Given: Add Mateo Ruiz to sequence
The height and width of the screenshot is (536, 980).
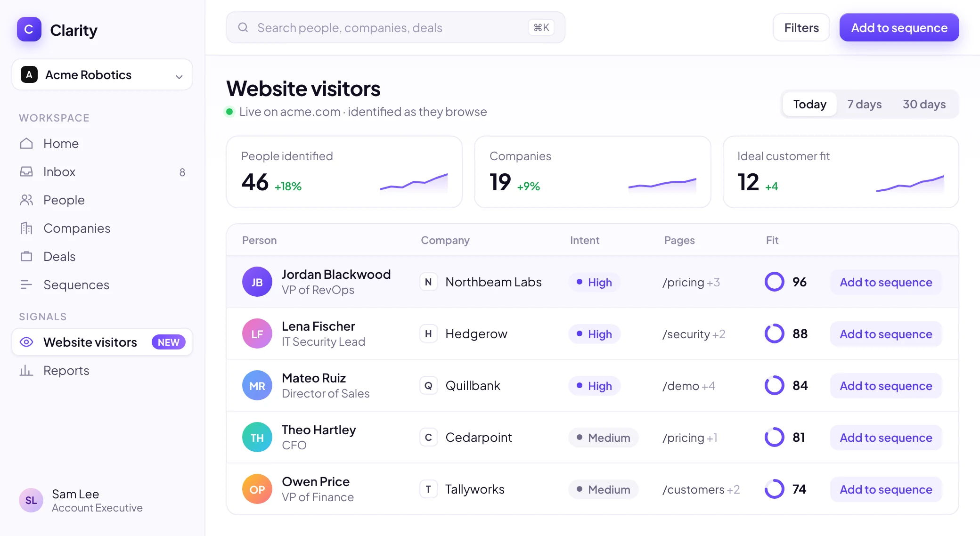Looking at the screenshot, I should [886, 386].
